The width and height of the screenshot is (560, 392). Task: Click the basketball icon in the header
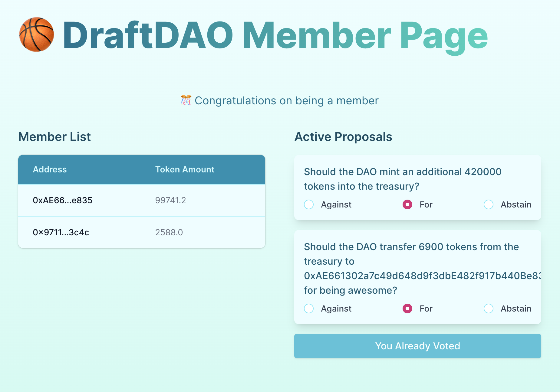pos(36,35)
